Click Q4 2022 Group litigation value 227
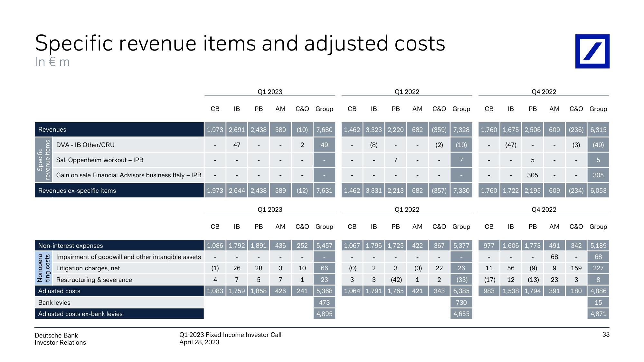The height and width of the screenshot is (362, 644). pos(598,268)
